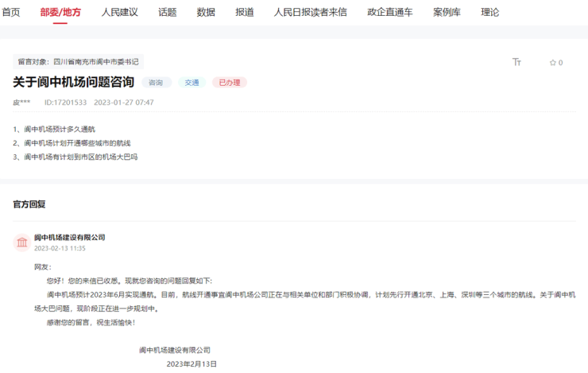Select the 部委/地方 navigation tab
The image size is (588, 373).
(60, 12)
